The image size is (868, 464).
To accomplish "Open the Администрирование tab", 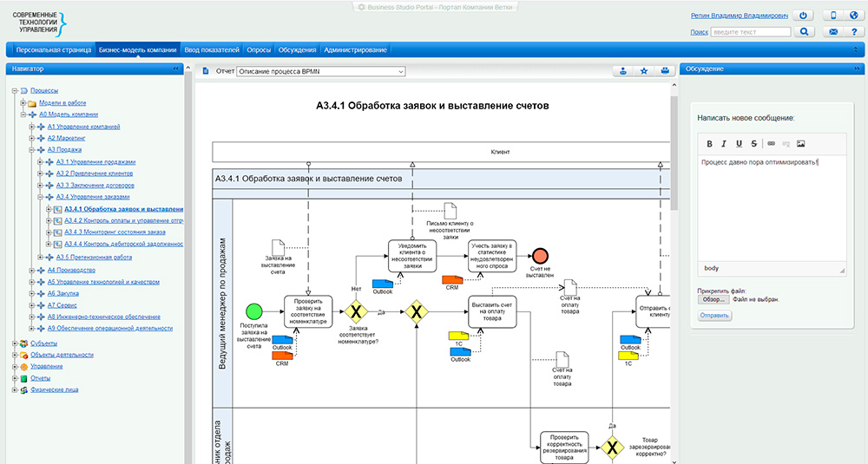I will 356,50.
